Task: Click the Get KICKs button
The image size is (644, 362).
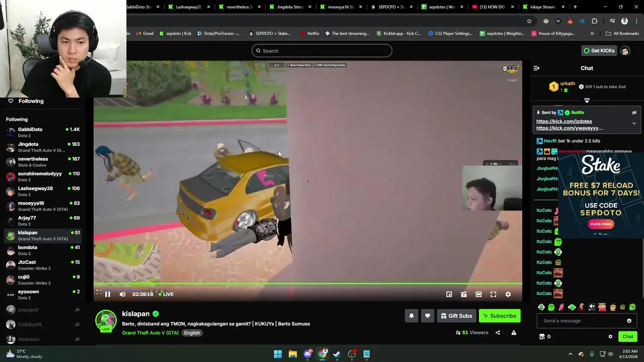Action: point(599,51)
